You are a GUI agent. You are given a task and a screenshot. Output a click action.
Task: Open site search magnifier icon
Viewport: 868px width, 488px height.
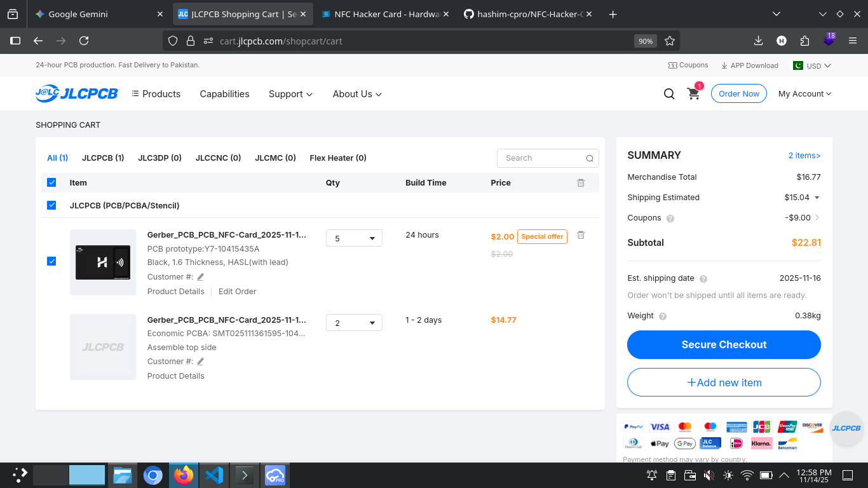669,94
